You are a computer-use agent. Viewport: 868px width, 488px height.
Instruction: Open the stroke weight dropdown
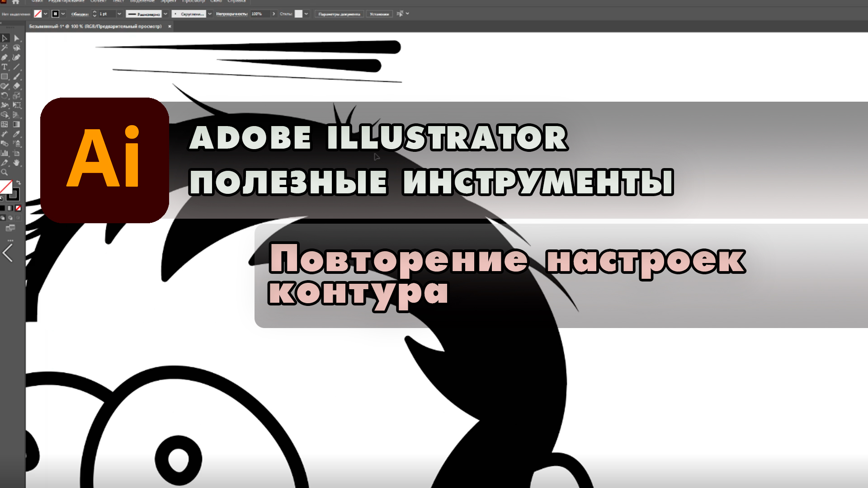[x=119, y=14]
